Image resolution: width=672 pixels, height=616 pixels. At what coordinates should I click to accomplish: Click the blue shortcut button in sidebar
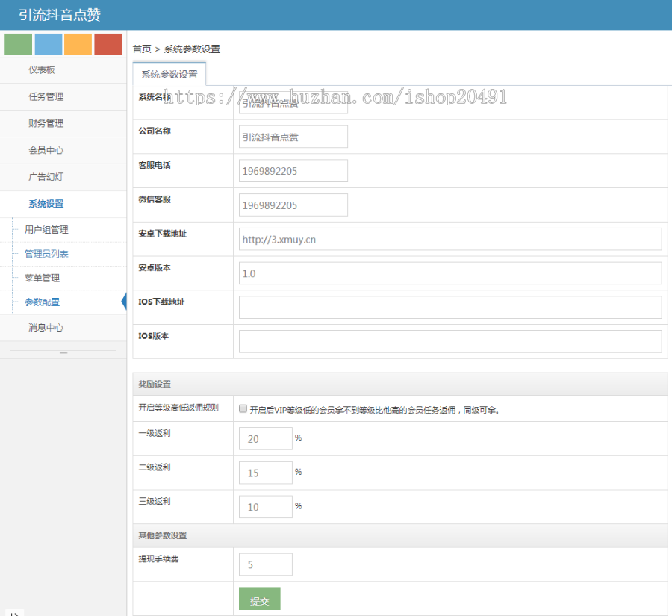[48, 44]
